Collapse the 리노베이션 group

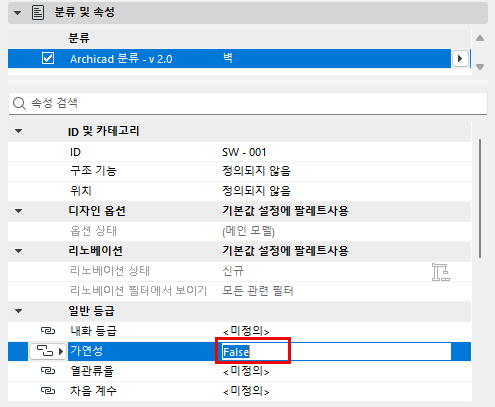[19, 251]
